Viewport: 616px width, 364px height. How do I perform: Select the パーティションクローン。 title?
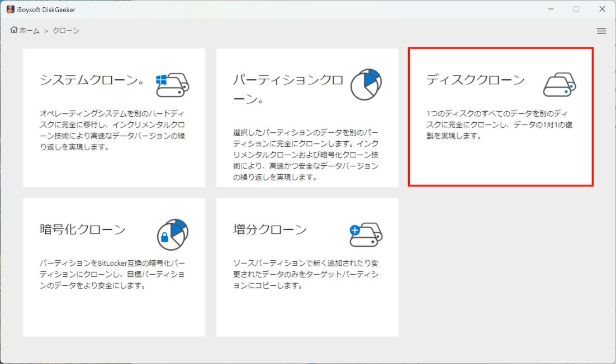[x=288, y=89]
